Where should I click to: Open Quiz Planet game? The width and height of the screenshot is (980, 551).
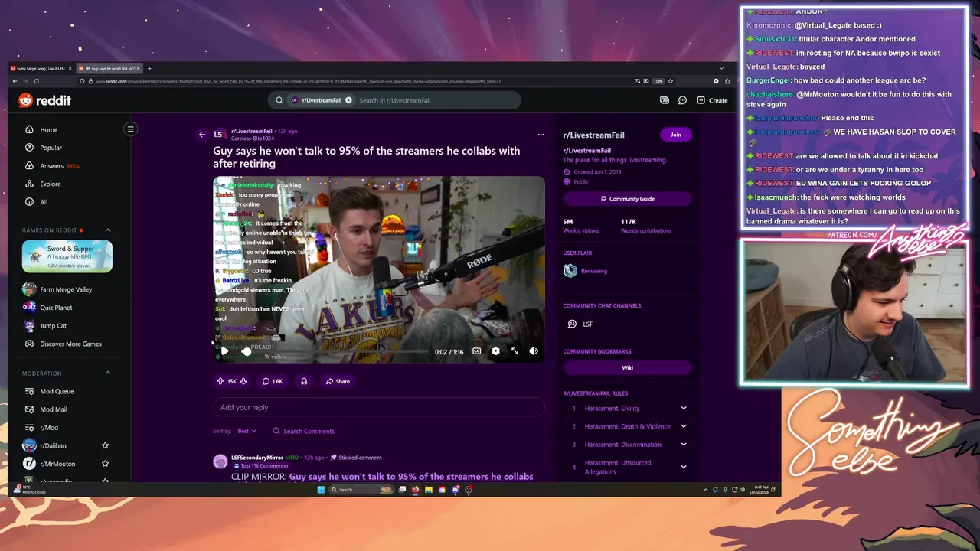47,308
